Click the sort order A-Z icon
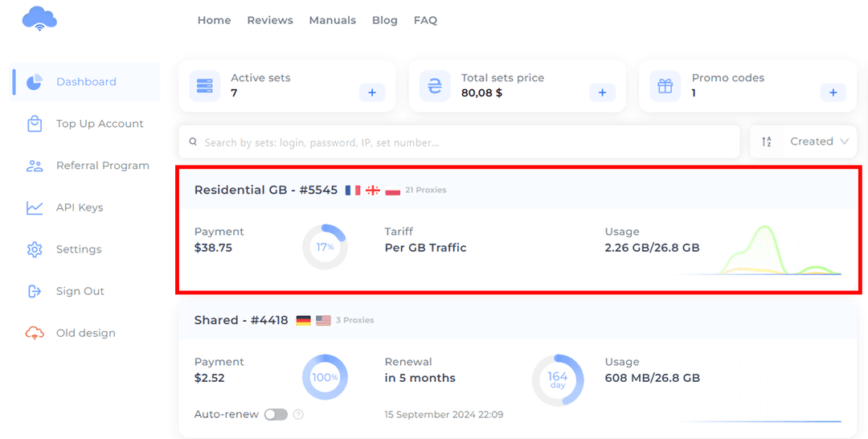Screen dimensions: 868x439 click(x=766, y=142)
